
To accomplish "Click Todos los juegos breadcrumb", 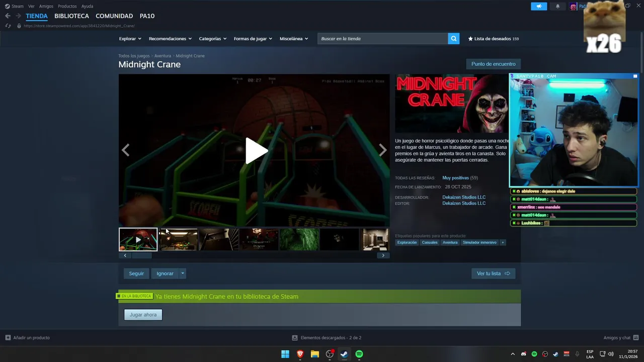I will [x=134, y=56].
